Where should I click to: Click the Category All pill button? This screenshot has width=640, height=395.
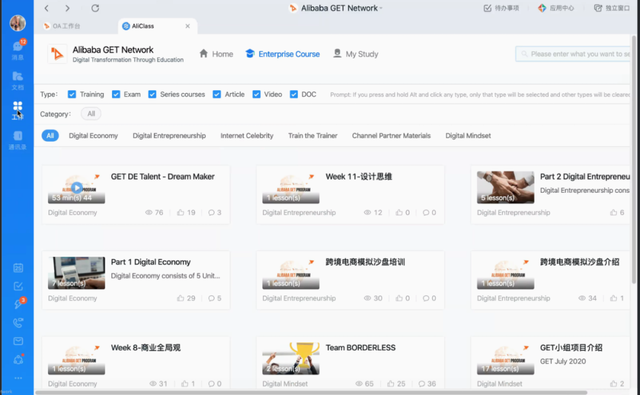coord(91,114)
